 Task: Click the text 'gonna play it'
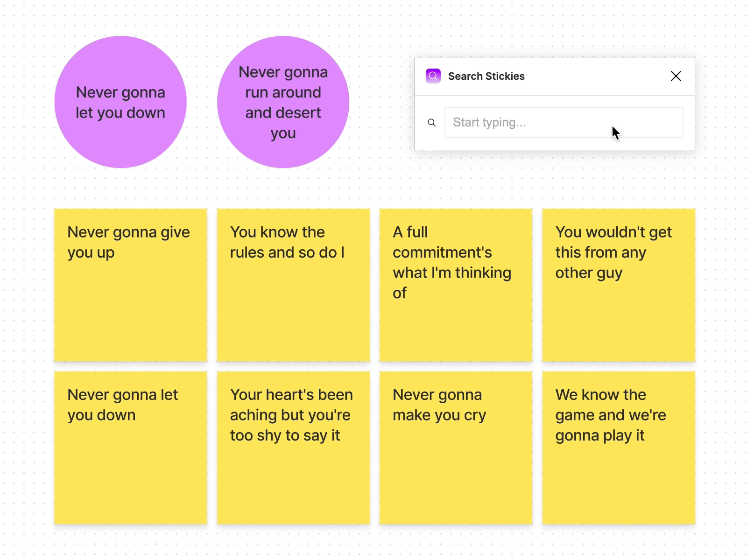click(x=599, y=435)
